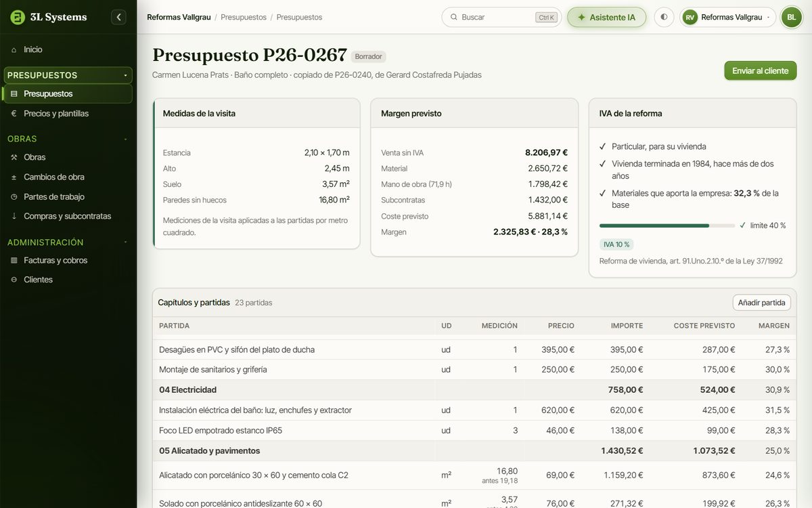Click the magnifier search icon

[x=453, y=17]
